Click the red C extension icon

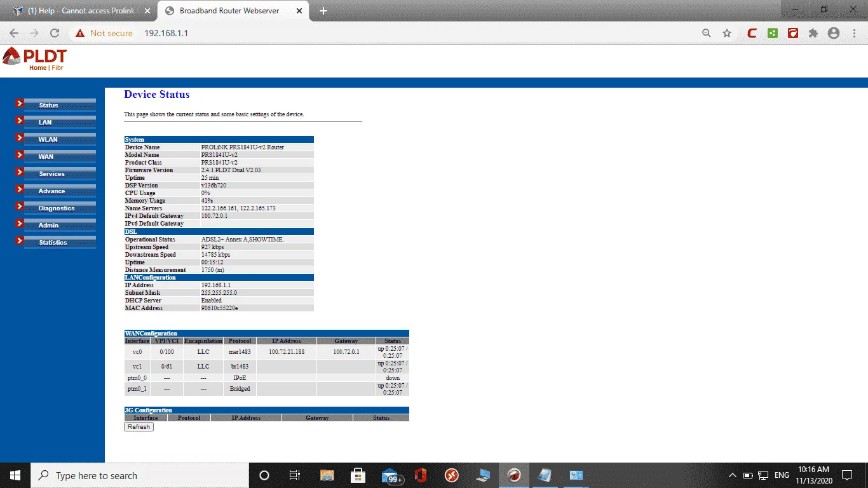click(752, 33)
